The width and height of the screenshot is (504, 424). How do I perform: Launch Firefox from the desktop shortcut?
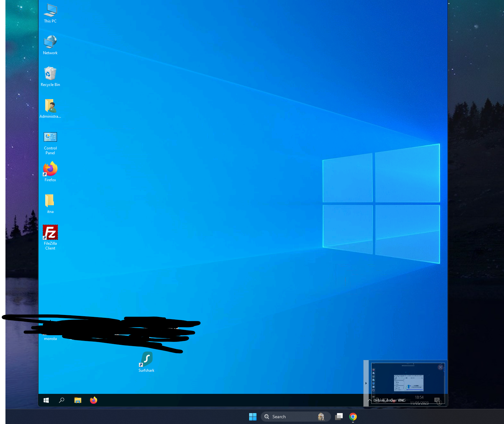50,171
